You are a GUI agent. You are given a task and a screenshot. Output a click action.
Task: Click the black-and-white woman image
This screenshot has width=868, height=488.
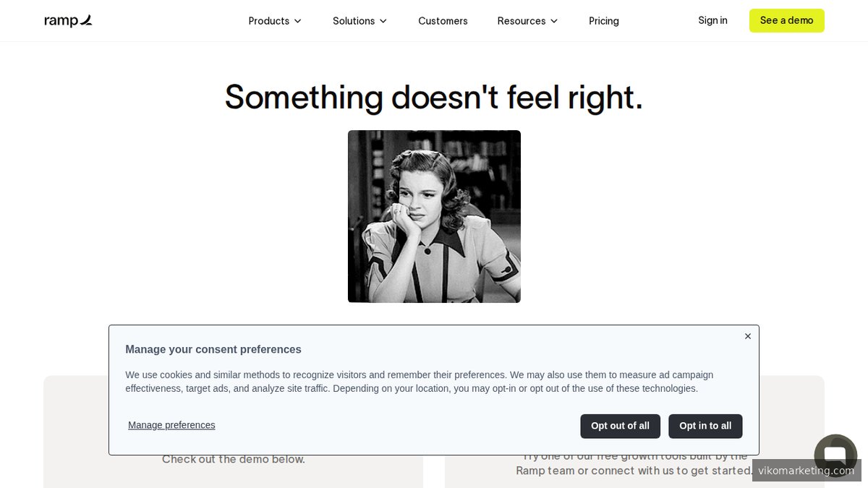[434, 216]
